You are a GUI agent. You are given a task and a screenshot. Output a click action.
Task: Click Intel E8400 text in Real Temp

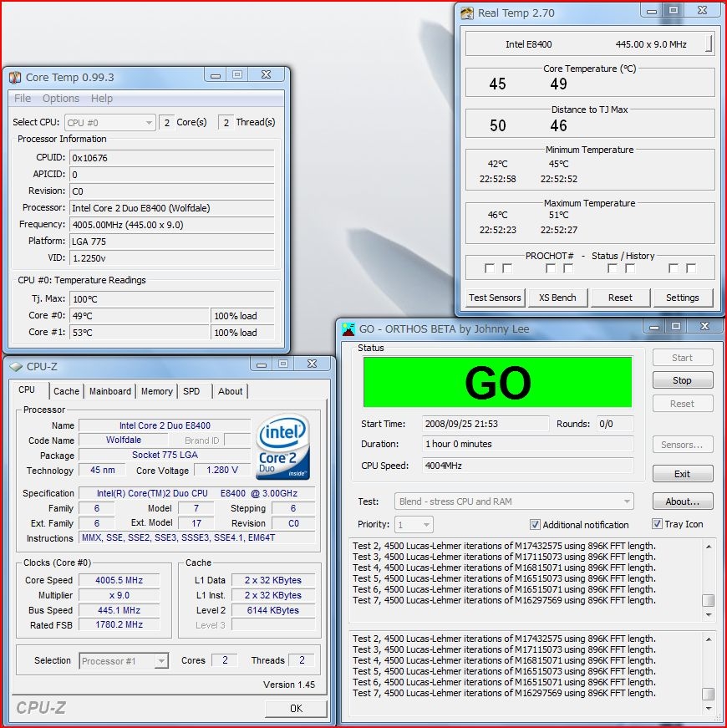pos(528,44)
